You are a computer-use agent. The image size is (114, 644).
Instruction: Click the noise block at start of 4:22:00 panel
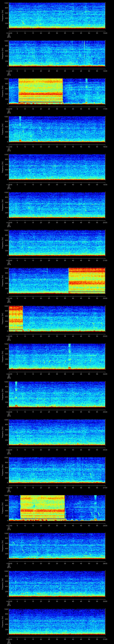coord(16,318)
